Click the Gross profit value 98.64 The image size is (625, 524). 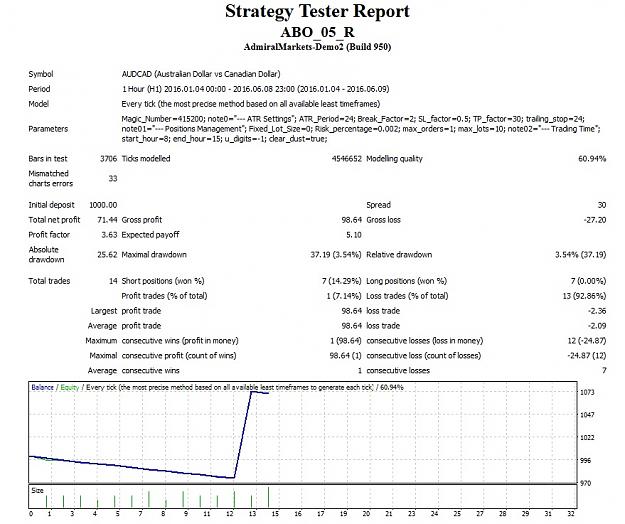[x=352, y=220]
